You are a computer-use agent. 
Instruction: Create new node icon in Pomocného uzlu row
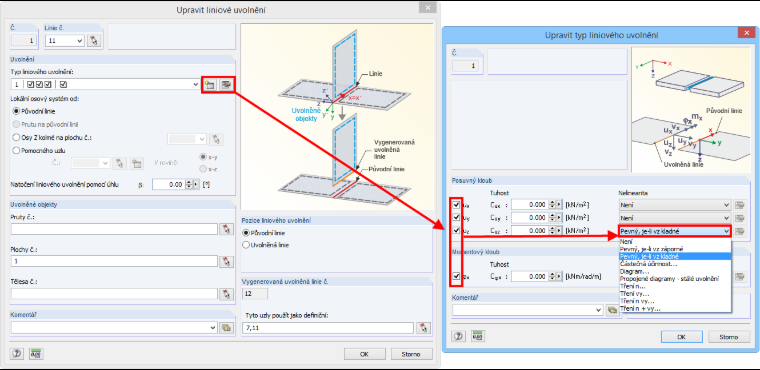(x=136, y=163)
